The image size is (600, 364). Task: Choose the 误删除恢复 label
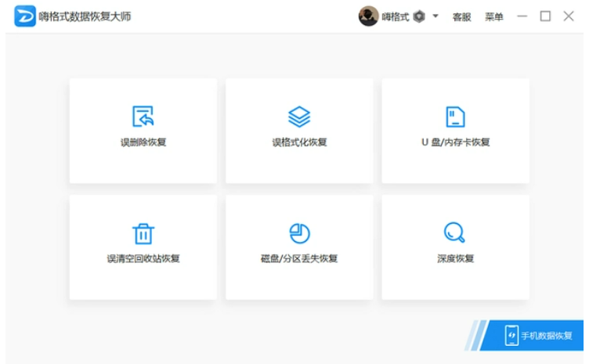143,142
